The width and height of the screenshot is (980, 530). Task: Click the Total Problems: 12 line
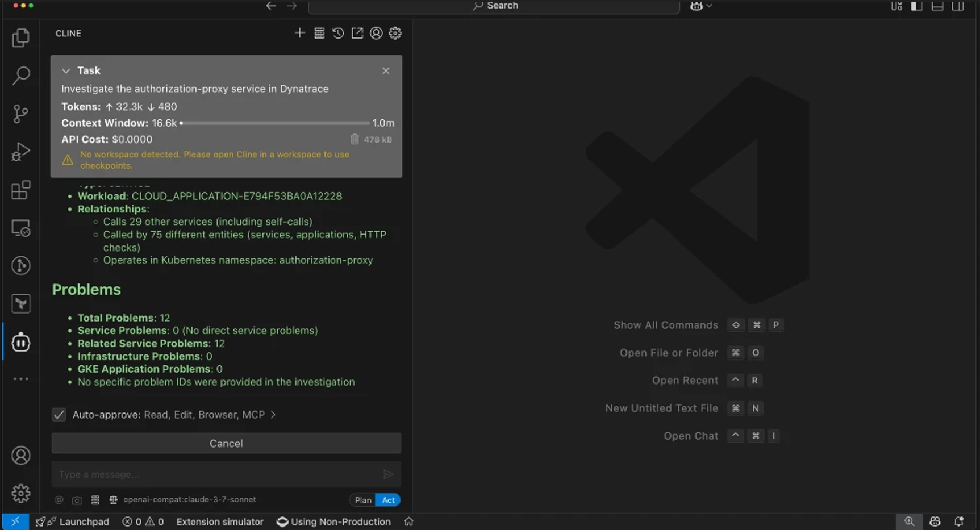click(x=124, y=318)
